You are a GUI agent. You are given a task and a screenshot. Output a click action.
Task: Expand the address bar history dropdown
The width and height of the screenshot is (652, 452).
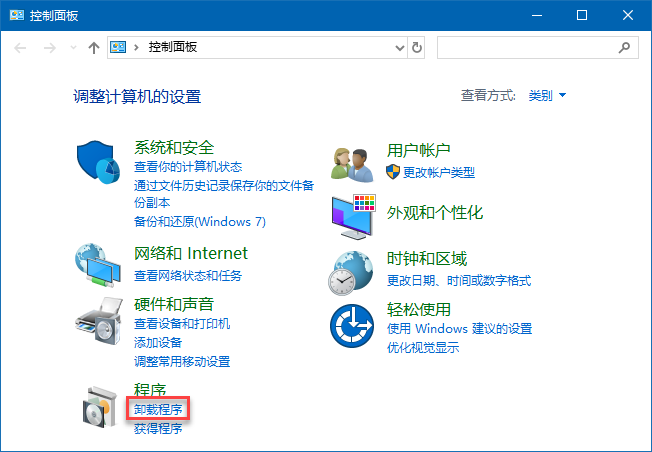coord(400,48)
